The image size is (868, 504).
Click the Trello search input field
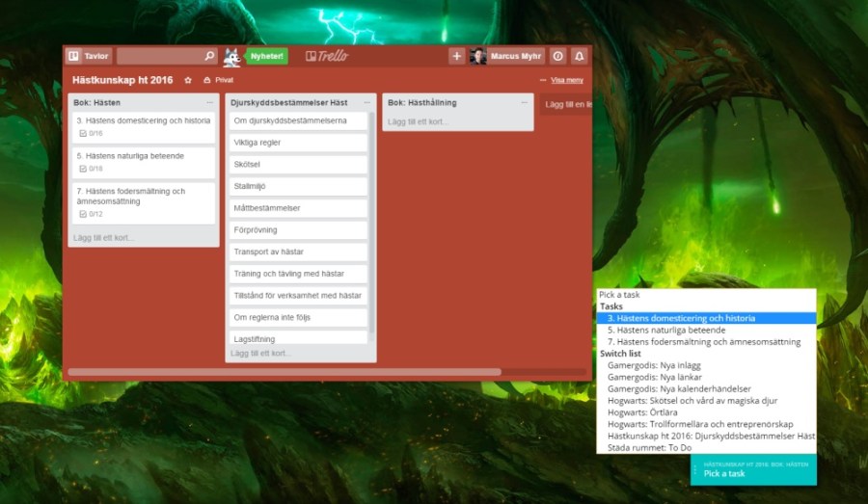pos(159,56)
